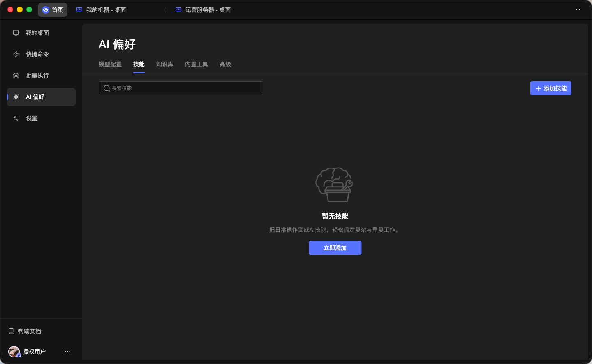Image resolution: width=592 pixels, height=364 pixels.
Task: Open 我的桌面 monitor icon in sidebar
Action: tap(16, 33)
